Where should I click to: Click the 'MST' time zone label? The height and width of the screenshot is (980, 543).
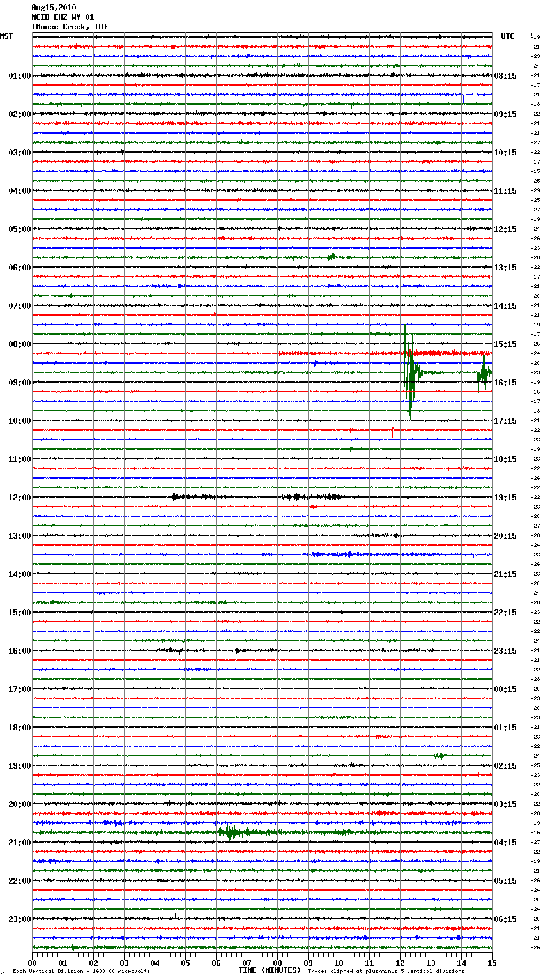[6, 36]
